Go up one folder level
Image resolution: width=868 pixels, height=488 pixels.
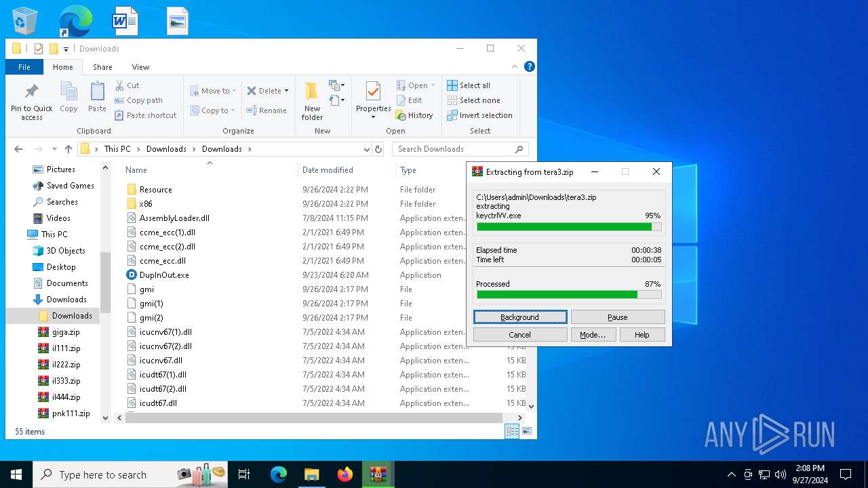click(68, 149)
